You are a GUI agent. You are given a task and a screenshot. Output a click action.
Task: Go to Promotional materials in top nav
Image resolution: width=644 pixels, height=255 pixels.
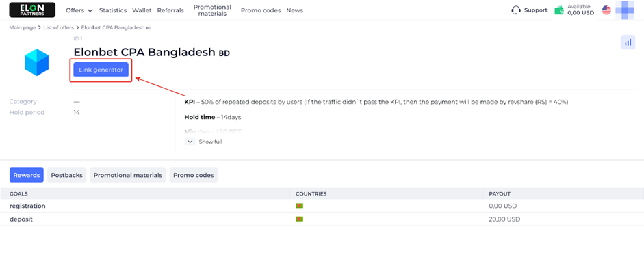coord(212,10)
